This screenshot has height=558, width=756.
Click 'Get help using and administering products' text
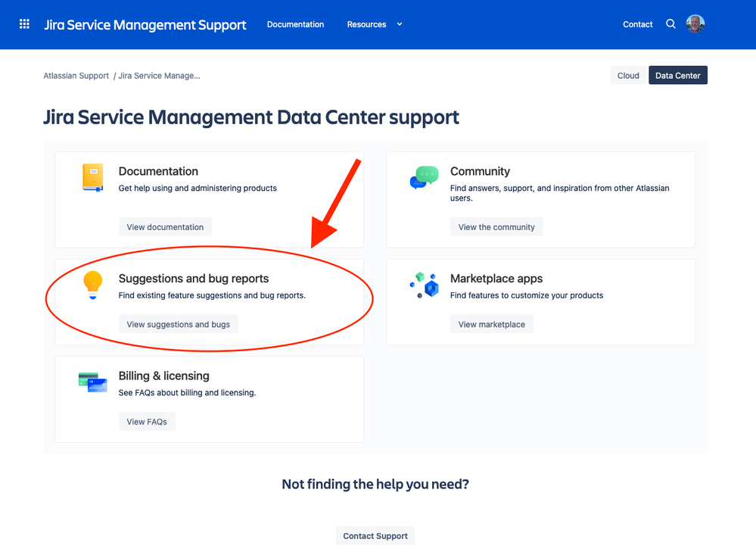(x=198, y=188)
